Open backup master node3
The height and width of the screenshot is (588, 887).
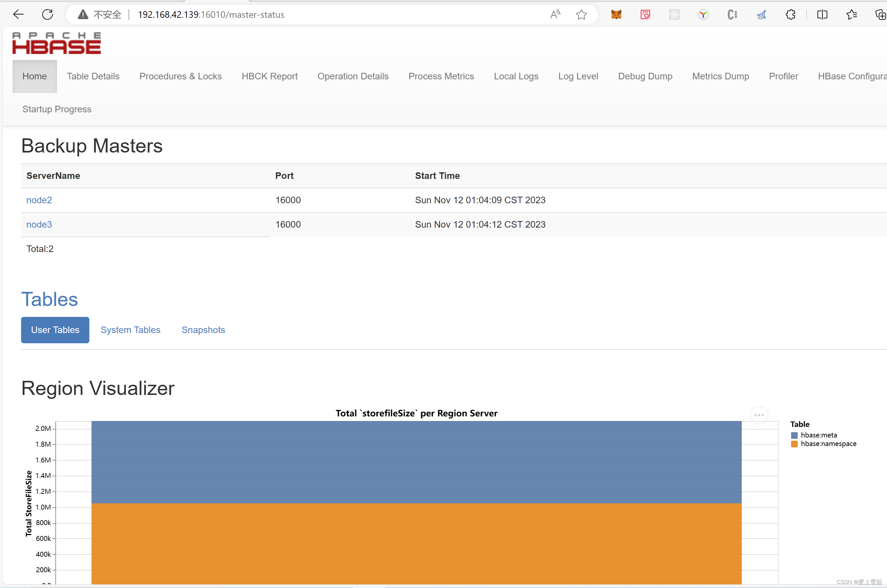coord(39,224)
